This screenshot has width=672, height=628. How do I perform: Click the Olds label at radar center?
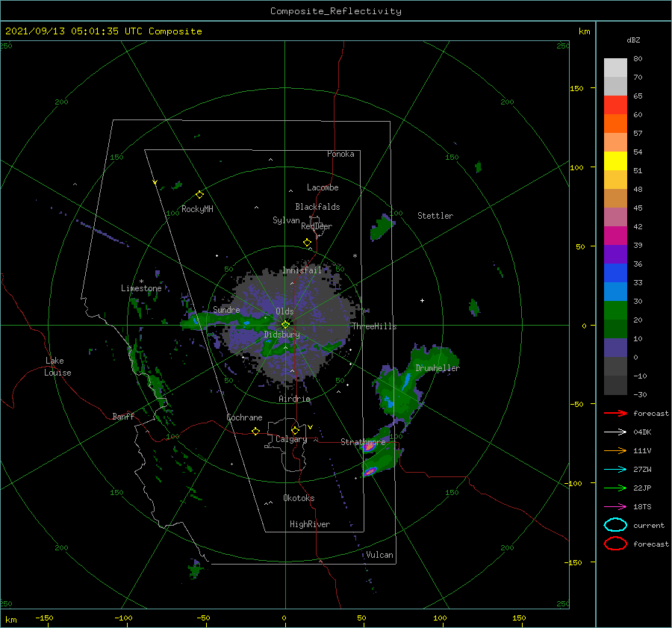pos(284,311)
